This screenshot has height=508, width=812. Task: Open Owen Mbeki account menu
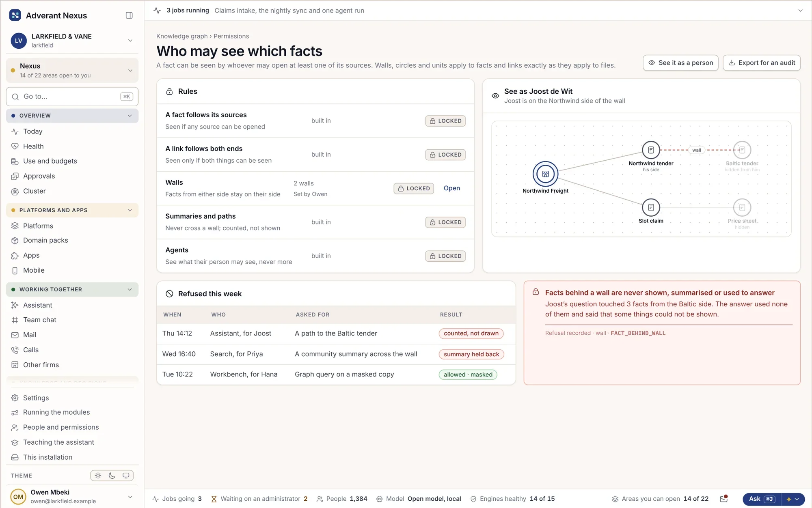click(72, 496)
